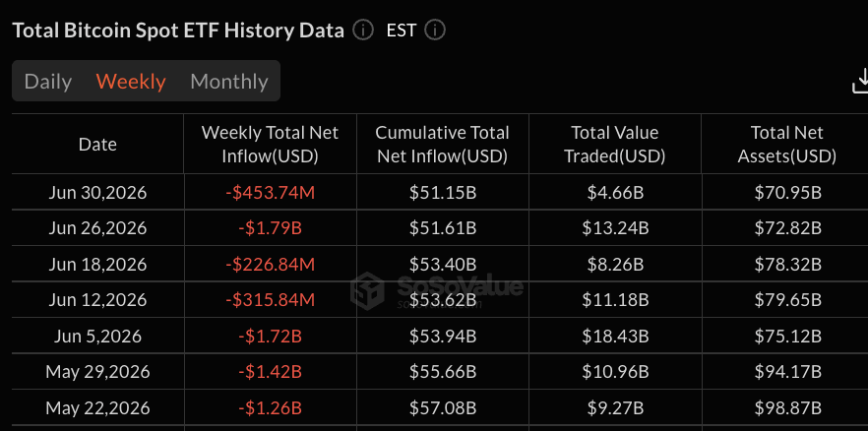Click the Date column header
Screen dimensions: 868x431
click(x=98, y=145)
